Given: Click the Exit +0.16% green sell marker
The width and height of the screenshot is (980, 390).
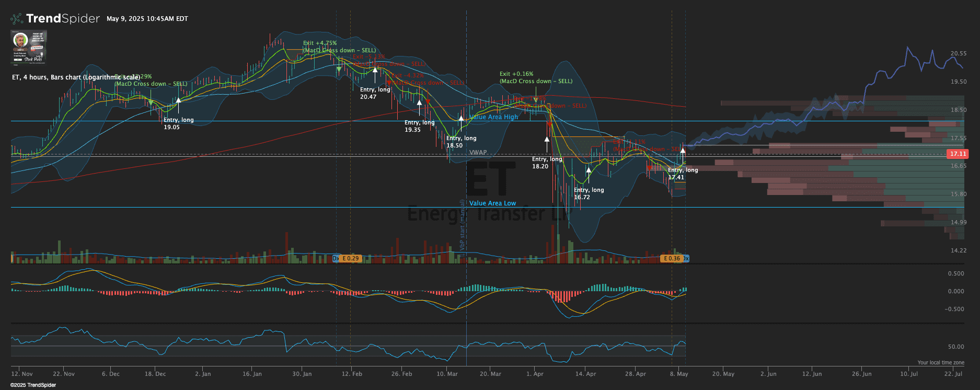Looking at the screenshot, I should click(535, 99).
